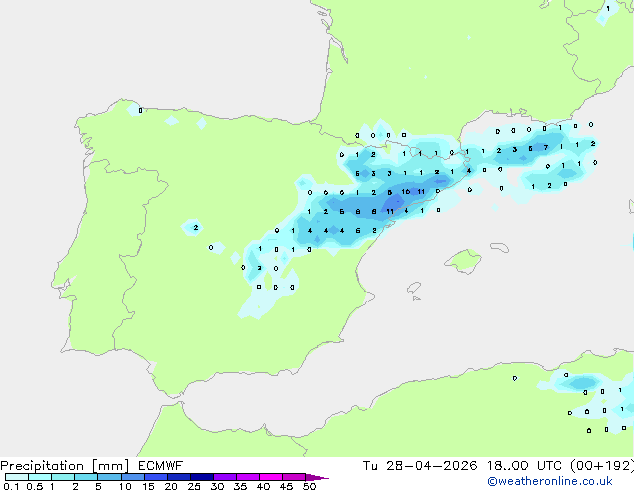Click the "10" precipitation value on the map
Screen dimensions: 634x490
tap(406, 192)
